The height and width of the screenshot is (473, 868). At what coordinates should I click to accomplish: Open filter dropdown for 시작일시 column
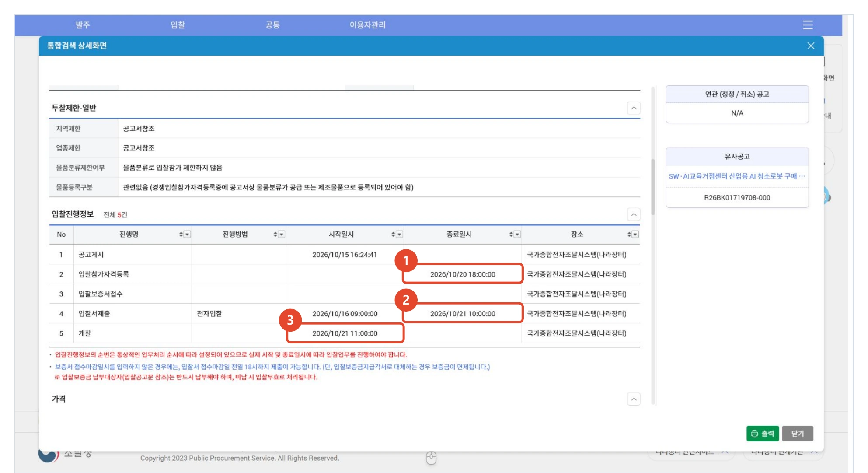tap(399, 235)
